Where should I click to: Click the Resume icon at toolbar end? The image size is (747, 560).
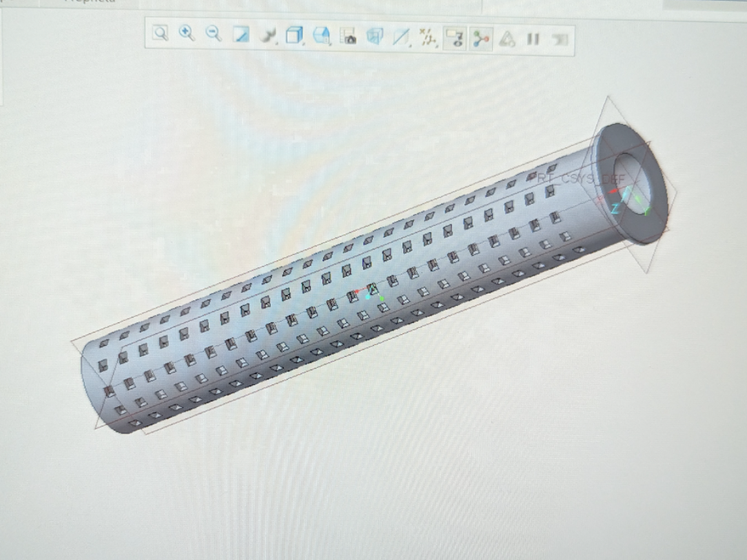(x=560, y=39)
